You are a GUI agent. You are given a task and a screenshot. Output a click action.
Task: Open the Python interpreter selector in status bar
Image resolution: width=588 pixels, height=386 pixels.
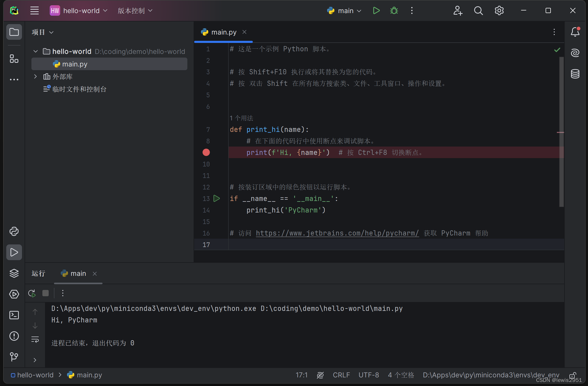491,375
